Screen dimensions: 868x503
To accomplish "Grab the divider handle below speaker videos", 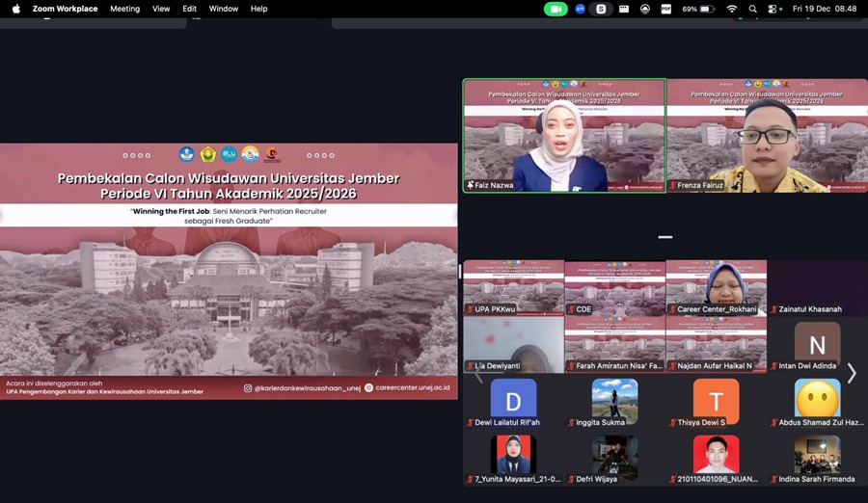I will tap(665, 236).
